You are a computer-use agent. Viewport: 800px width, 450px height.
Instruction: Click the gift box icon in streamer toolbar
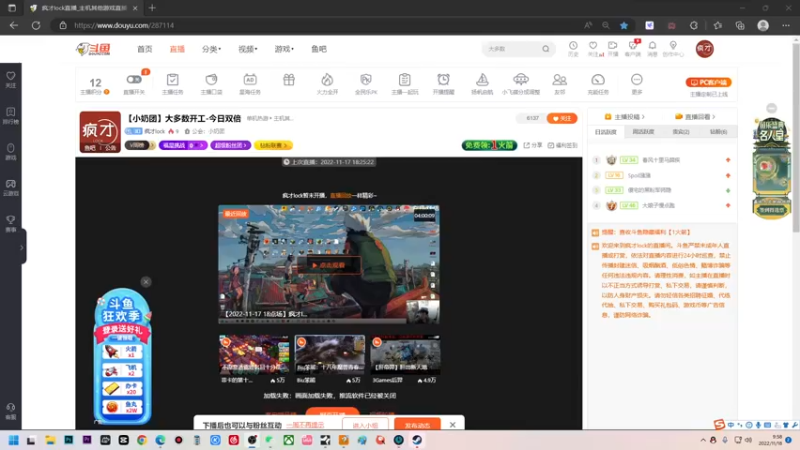[289, 80]
